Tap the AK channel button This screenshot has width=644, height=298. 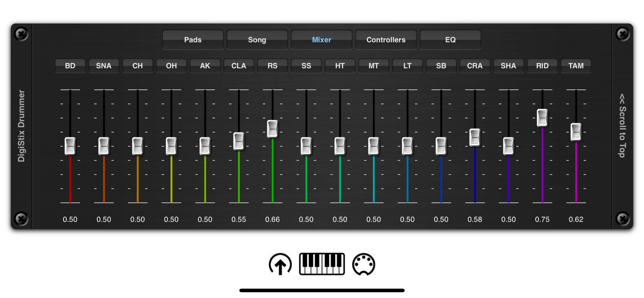205,66
